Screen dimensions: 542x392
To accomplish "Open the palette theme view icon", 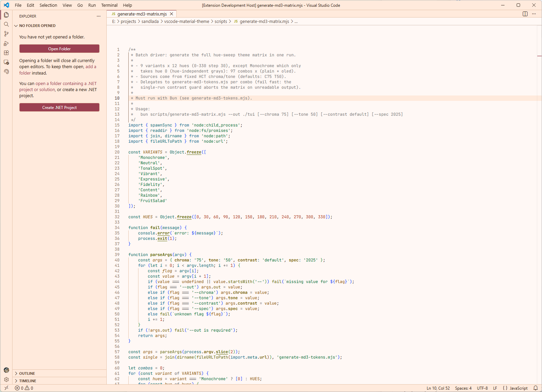I will (x=6, y=72).
